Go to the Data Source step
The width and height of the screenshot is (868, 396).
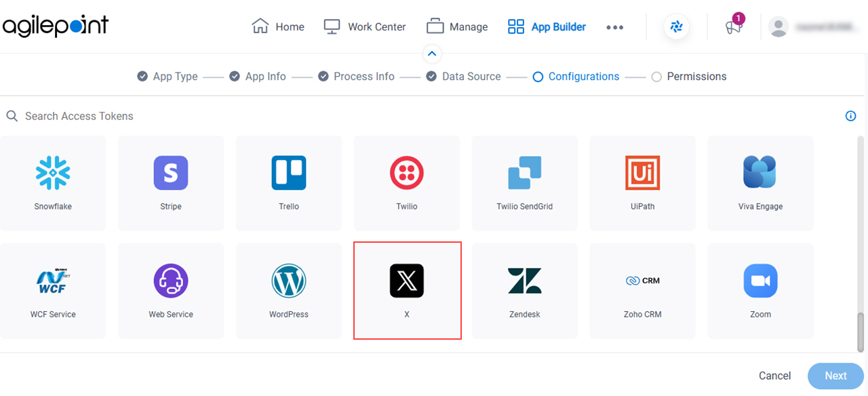(463, 77)
